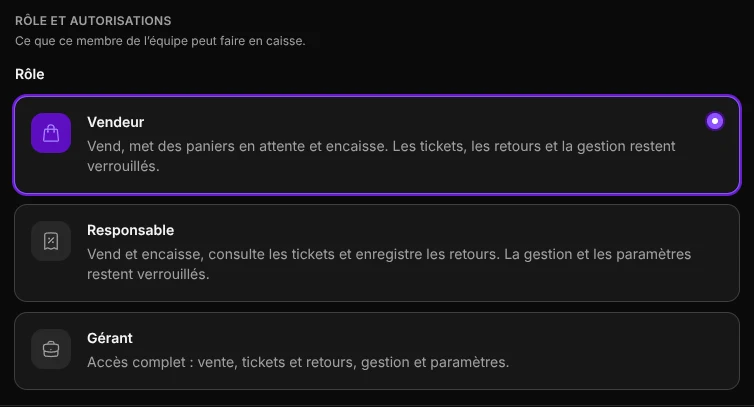Click the briefcase icon beside Gérant
Screen dimensions: 754x407
click(x=51, y=349)
